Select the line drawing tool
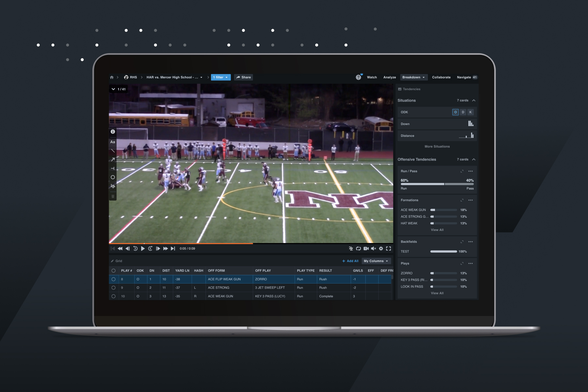The width and height of the screenshot is (588, 392). [x=113, y=151]
